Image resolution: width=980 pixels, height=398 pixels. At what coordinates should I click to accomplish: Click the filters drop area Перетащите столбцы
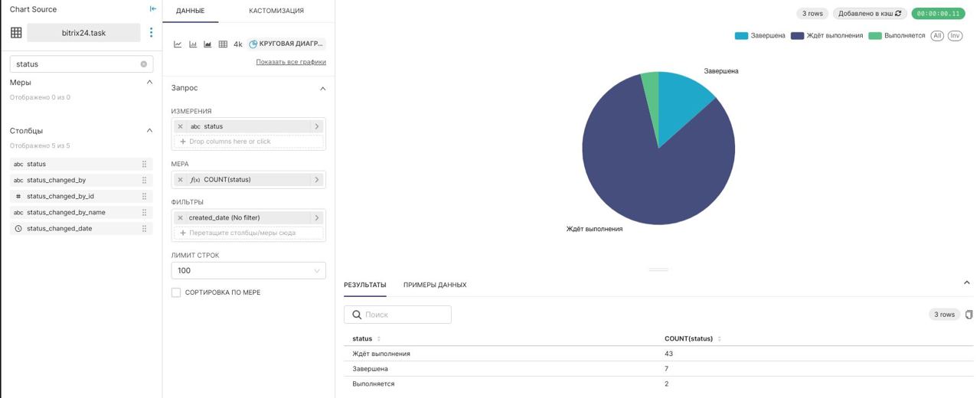coord(248,233)
